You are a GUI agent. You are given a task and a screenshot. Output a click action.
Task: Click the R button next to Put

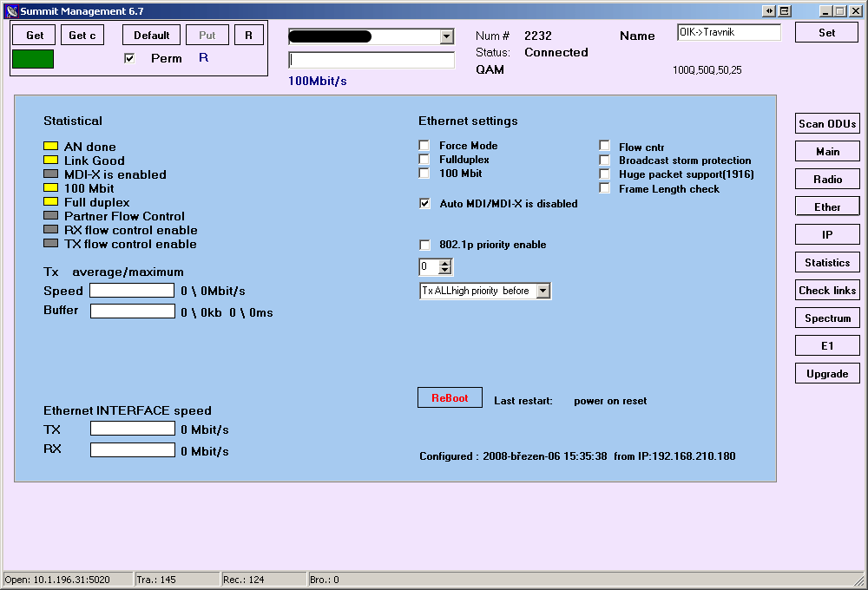pyautogui.click(x=248, y=36)
